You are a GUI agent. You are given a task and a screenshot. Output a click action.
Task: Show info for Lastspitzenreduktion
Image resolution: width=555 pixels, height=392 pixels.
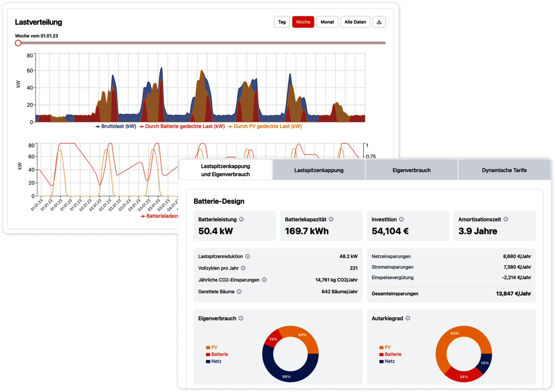tap(248, 256)
